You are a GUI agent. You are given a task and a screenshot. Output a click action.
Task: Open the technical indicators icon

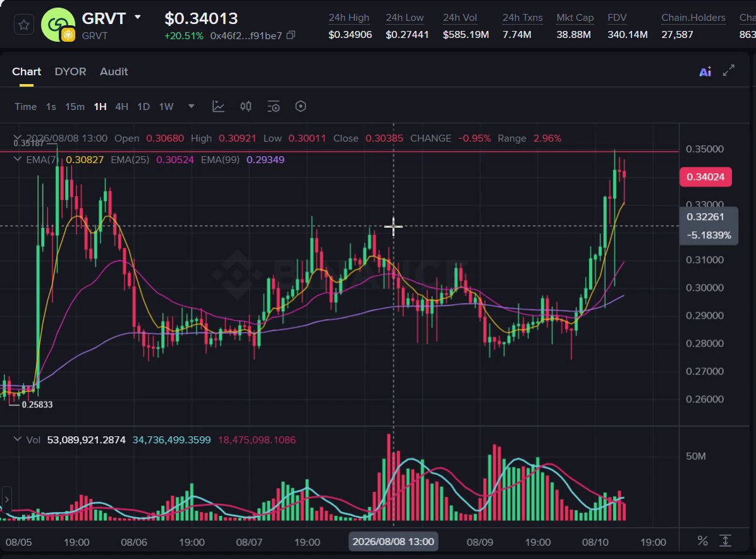[219, 106]
